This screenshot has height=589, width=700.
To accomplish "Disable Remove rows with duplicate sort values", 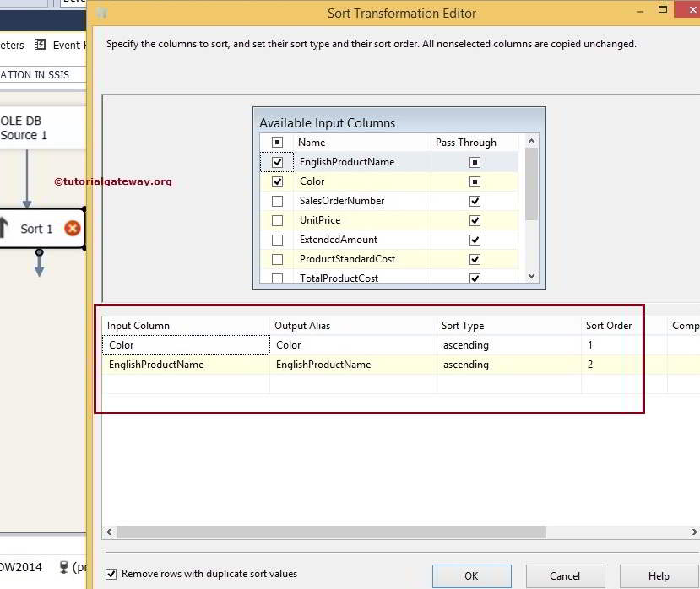I will (x=111, y=573).
